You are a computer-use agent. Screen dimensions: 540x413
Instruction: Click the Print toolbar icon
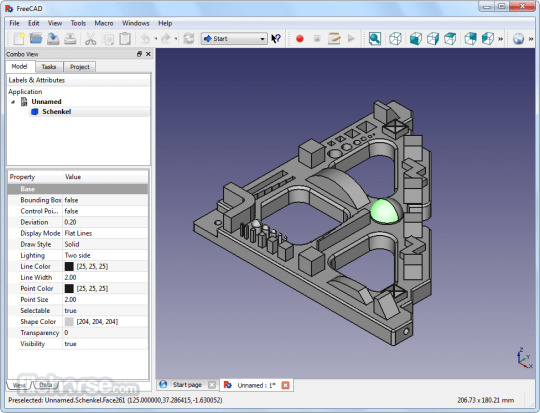click(x=70, y=38)
